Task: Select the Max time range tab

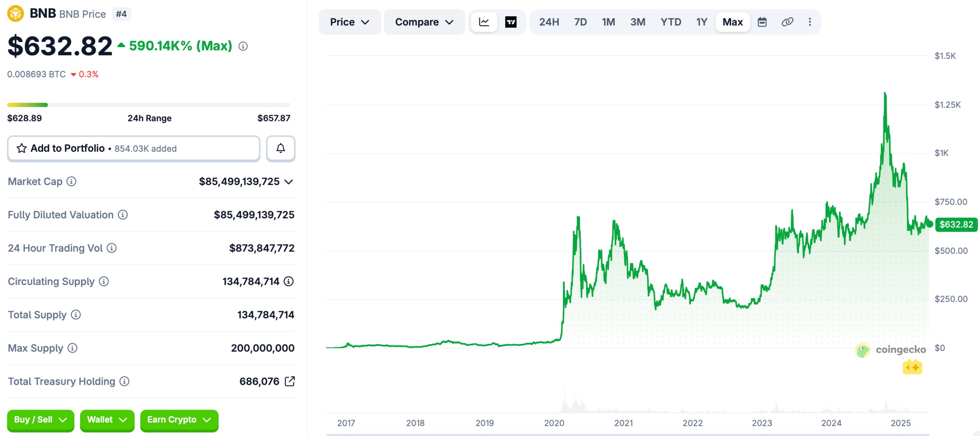Action: (732, 22)
